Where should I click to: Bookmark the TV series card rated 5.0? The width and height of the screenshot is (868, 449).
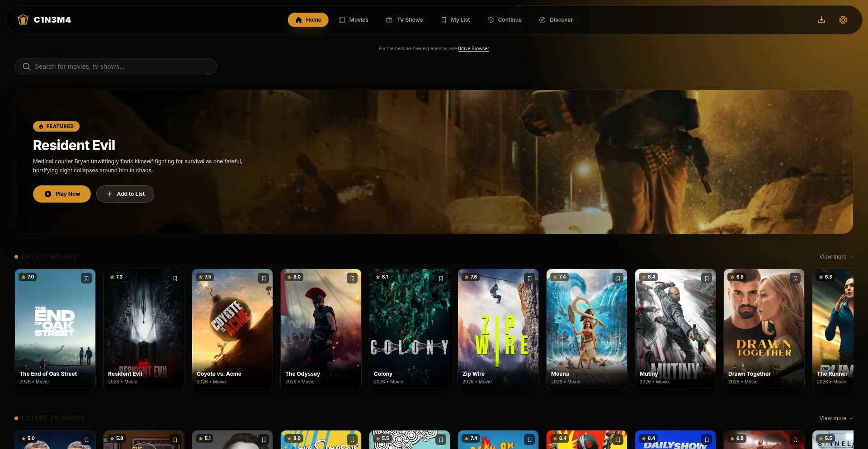[x=86, y=440]
